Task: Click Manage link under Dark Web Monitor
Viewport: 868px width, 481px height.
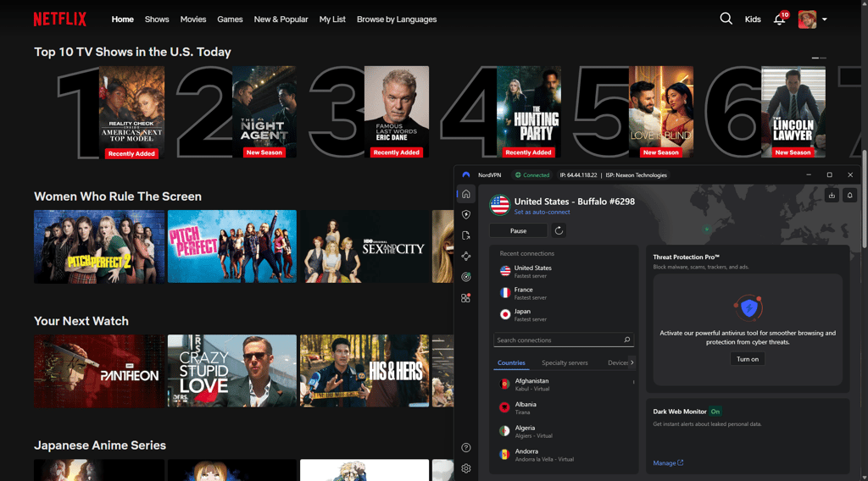Action: (668, 462)
